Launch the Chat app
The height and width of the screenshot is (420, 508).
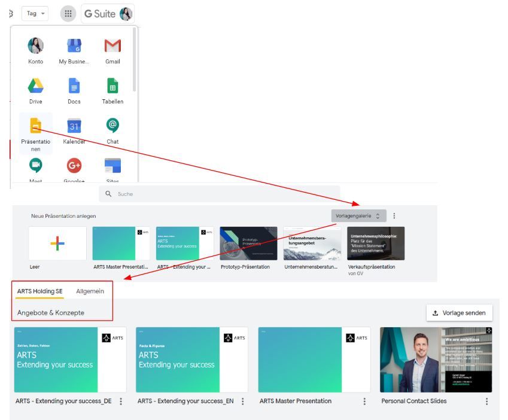tap(112, 131)
